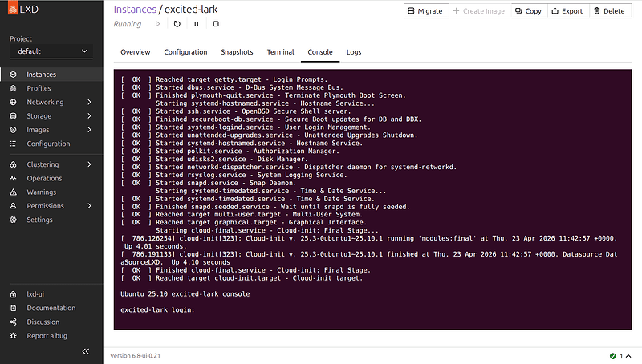Click the LXD logo icon
Screen dimensions: 642x364
click(x=13, y=9)
